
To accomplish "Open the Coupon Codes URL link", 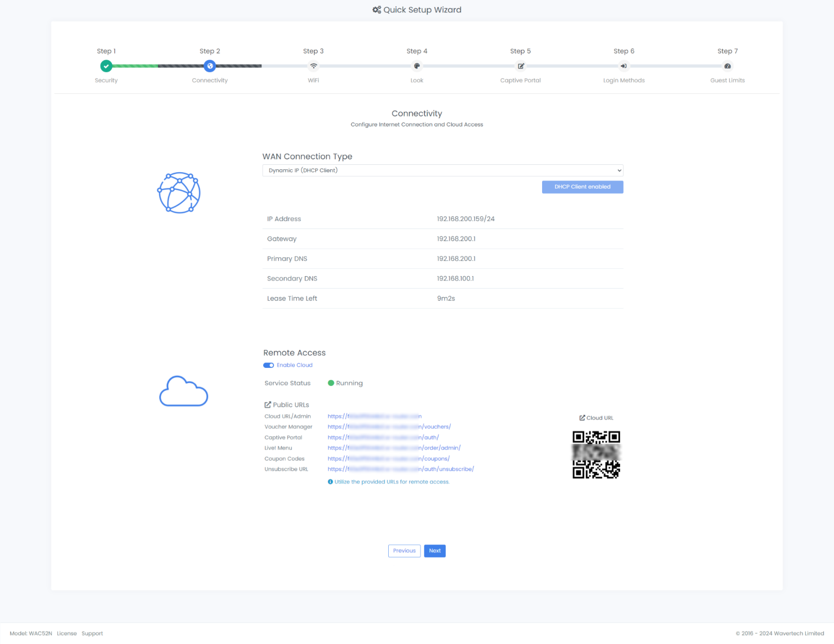I will (x=389, y=459).
